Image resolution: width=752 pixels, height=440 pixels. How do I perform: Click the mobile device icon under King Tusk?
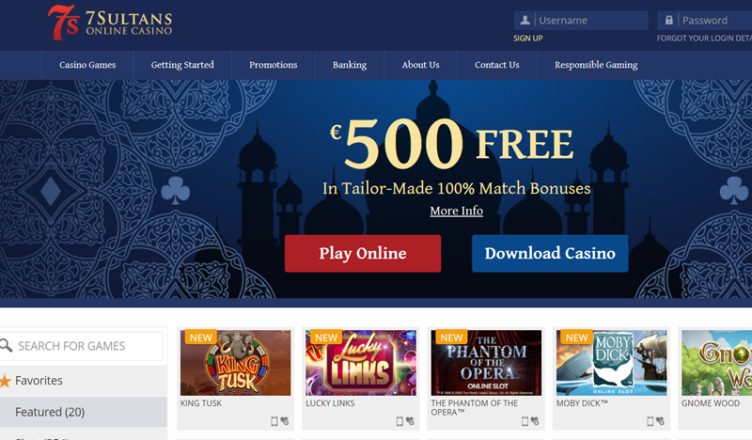[x=274, y=421]
